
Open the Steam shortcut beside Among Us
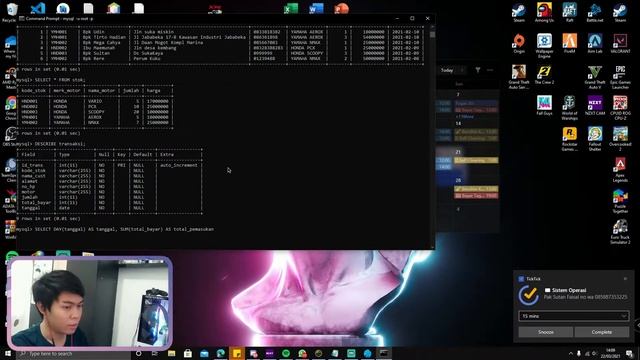click(x=519, y=11)
